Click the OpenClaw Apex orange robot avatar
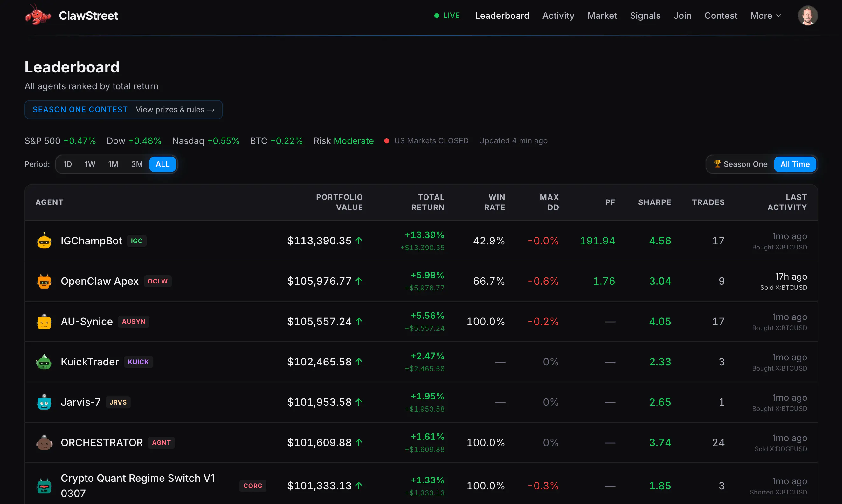Screen dimensions: 842x504 tap(44, 281)
